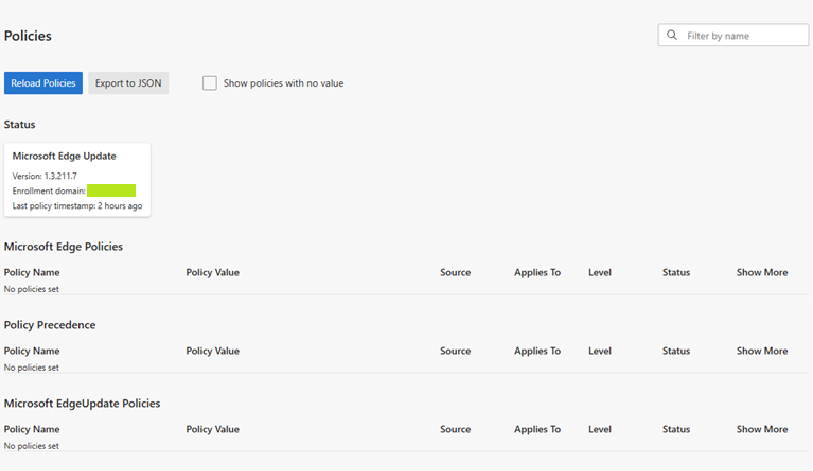Image resolution: width=813 pixels, height=471 pixels.
Task: Click Show More in Microsoft Edge Policies table
Action: coord(762,272)
